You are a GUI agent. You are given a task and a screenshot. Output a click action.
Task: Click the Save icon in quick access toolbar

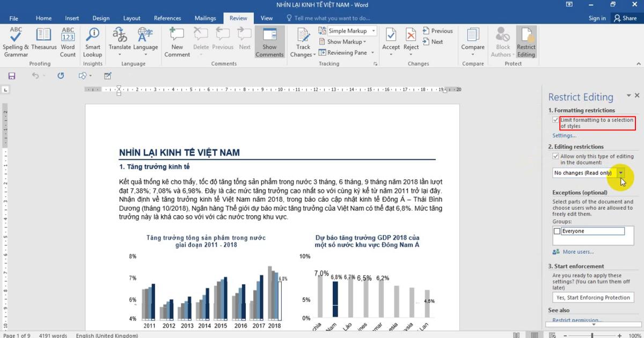12,76
